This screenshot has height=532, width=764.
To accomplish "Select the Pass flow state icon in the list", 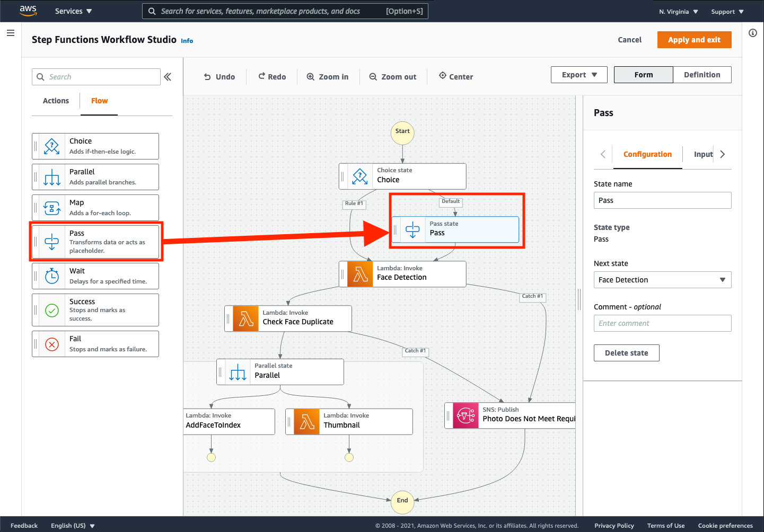I will click(x=52, y=242).
